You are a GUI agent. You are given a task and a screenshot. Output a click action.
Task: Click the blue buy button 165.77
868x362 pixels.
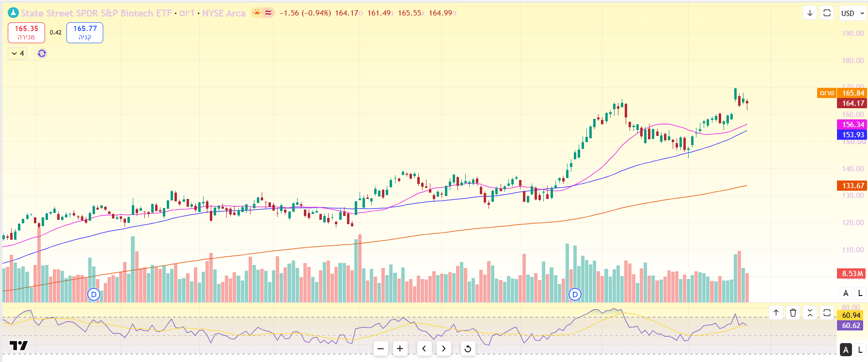pyautogui.click(x=85, y=33)
